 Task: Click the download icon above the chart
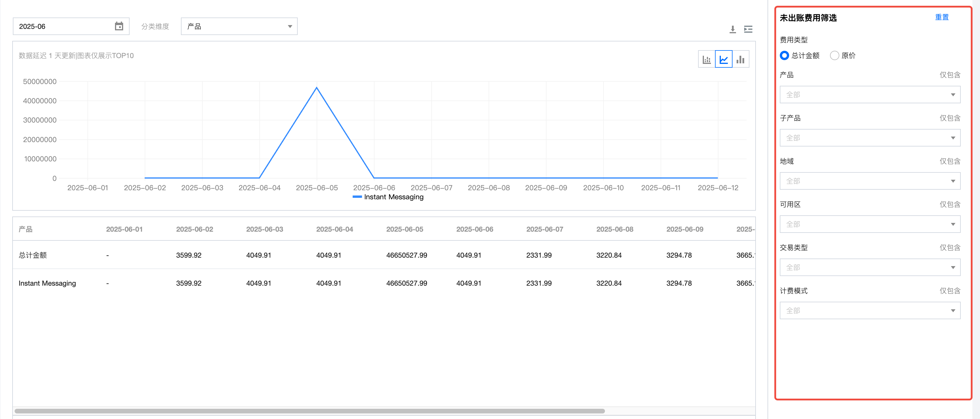pyautogui.click(x=732, y=29)
